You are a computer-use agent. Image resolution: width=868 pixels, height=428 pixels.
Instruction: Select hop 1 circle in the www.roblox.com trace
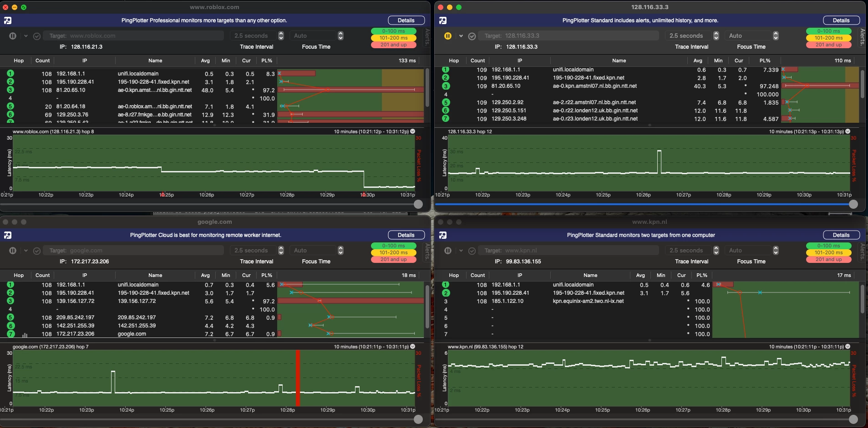point(10,74)
